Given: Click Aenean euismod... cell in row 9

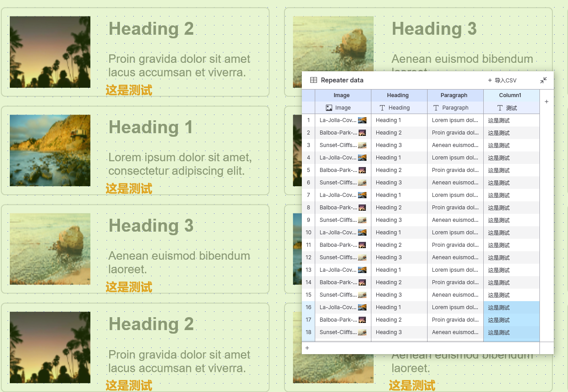Looking at the screenshot, I should tap(455, 220).
